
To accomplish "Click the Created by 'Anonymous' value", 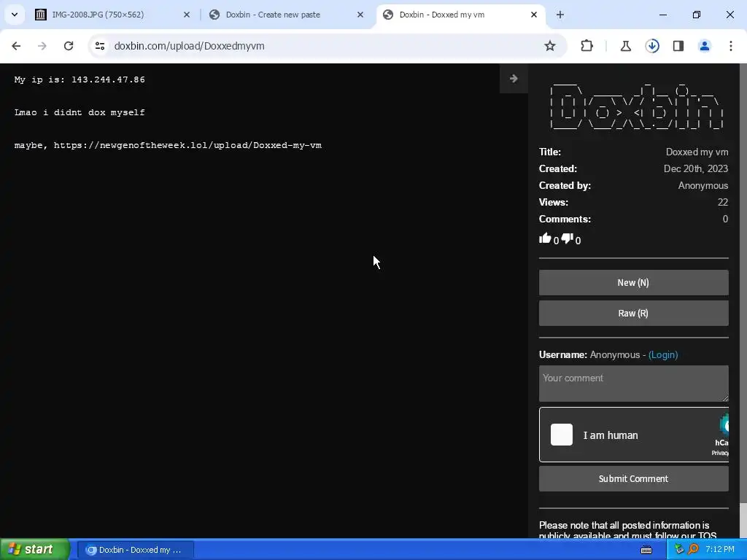I will click(703, 185).
